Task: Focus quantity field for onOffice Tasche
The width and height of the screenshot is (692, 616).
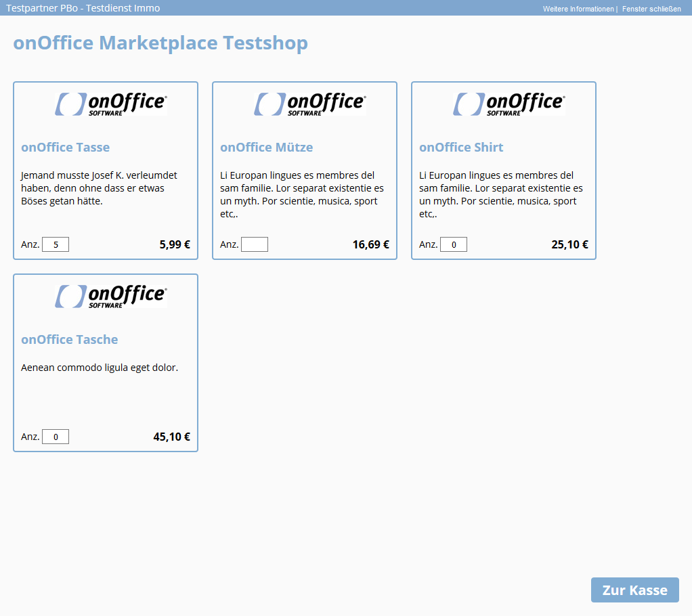Action: tap(56, 437)
